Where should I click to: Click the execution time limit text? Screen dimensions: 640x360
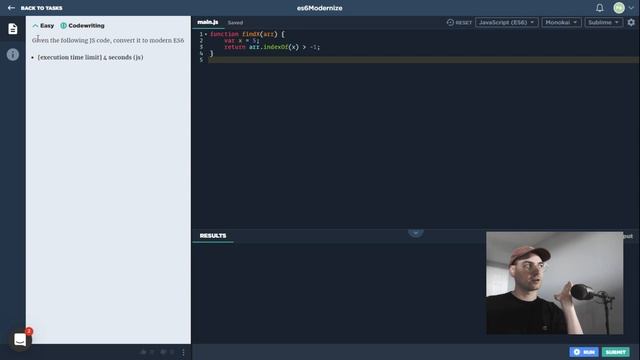tap(90, 58)
